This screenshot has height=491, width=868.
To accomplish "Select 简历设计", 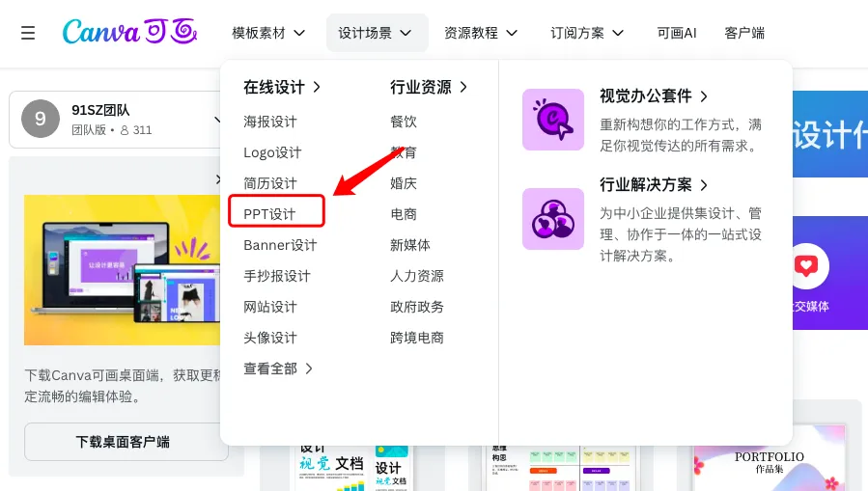I will click(x=270, y=183).
